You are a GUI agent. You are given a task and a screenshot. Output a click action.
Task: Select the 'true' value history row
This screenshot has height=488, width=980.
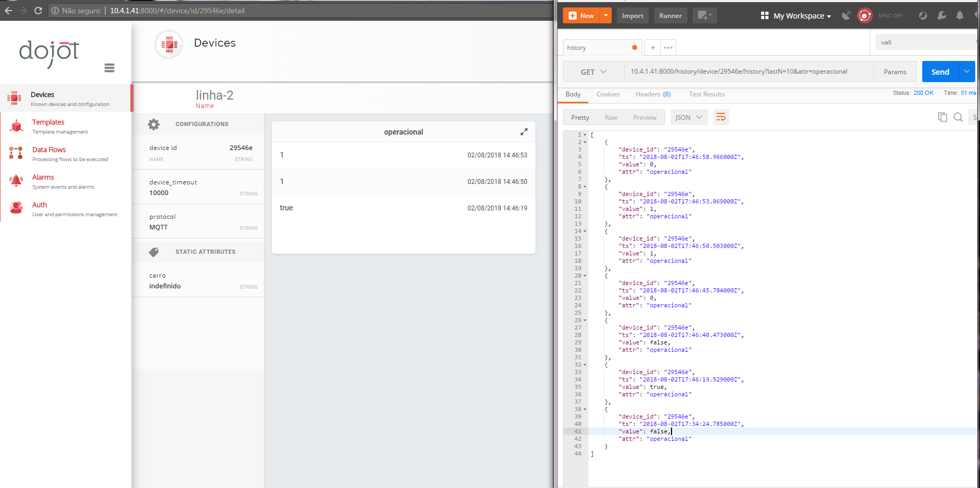coord(403,208)
